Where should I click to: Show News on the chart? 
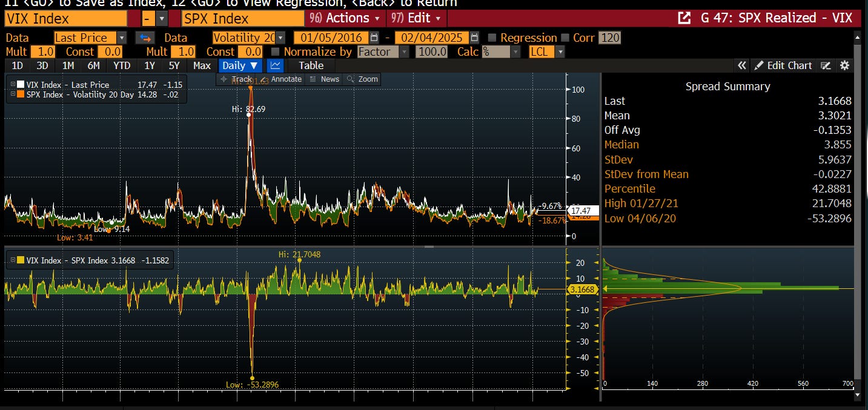[325, 79]
